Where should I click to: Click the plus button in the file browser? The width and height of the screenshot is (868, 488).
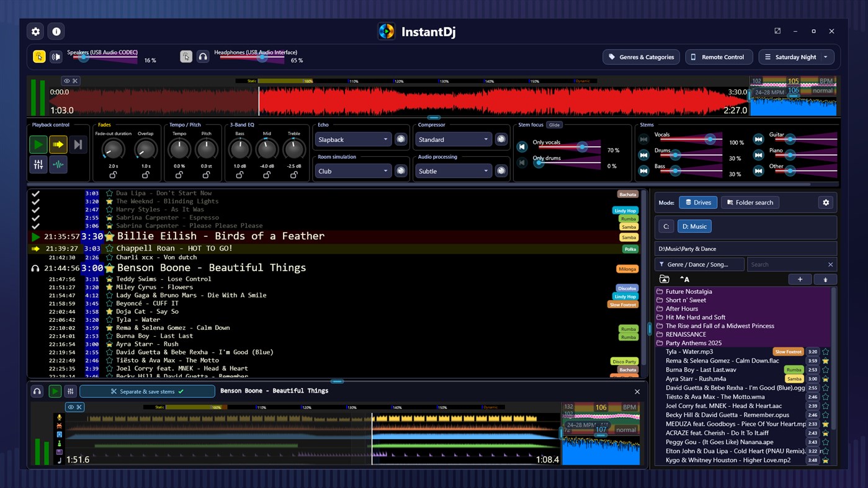(x=800, y=279)
